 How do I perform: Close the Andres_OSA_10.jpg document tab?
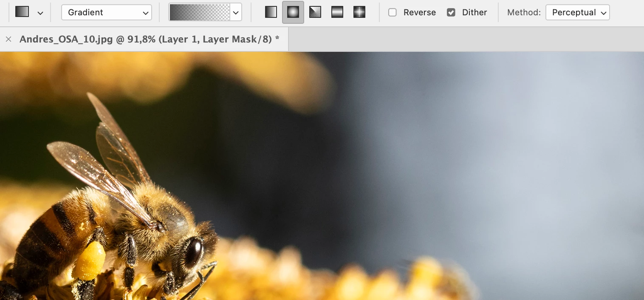(8, 39)
